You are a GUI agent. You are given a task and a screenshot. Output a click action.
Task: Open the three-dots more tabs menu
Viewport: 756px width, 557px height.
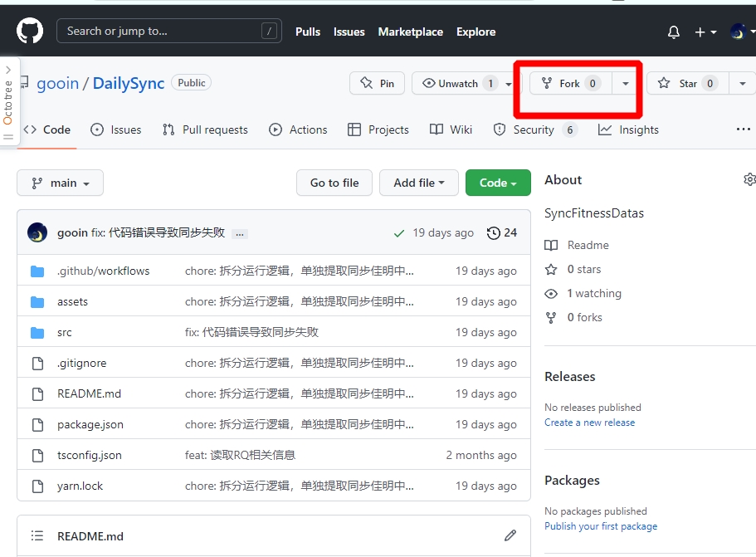(743, 129)
